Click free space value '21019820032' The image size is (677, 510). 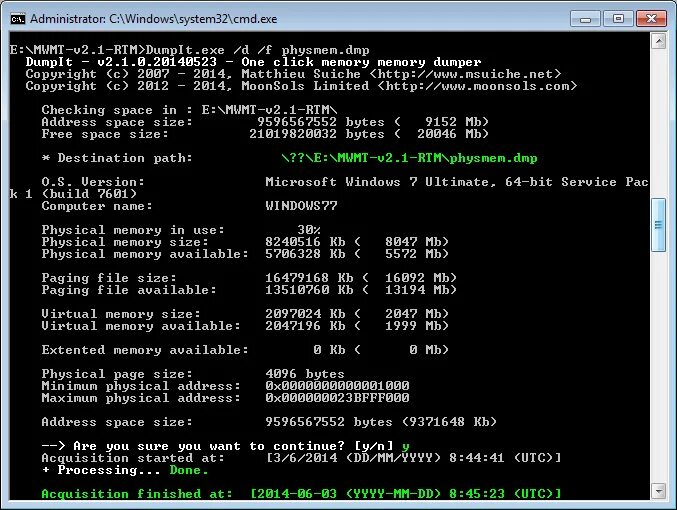tap(293, 134)
